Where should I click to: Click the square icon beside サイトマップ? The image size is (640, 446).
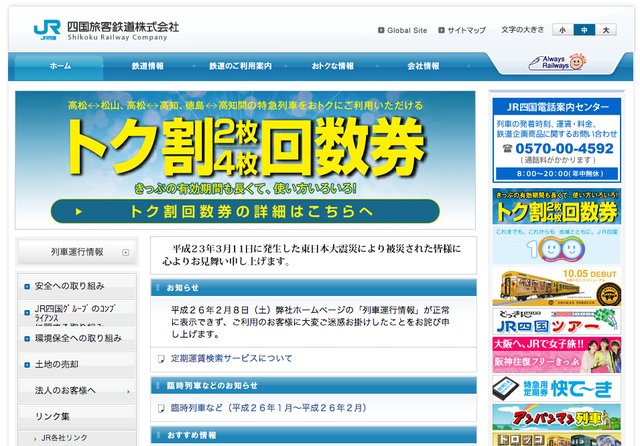(441, 30)
